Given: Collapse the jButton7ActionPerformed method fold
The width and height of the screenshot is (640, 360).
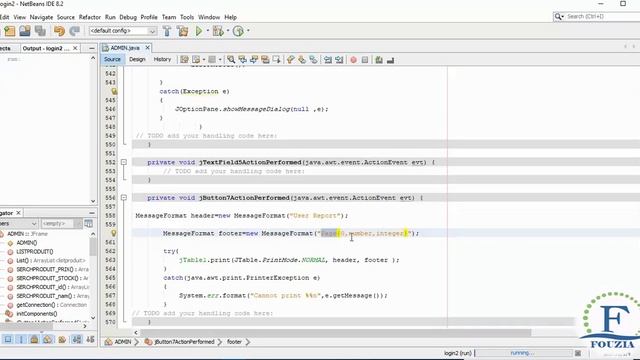Looking at the screenshot, I should (x=124, y=198).
